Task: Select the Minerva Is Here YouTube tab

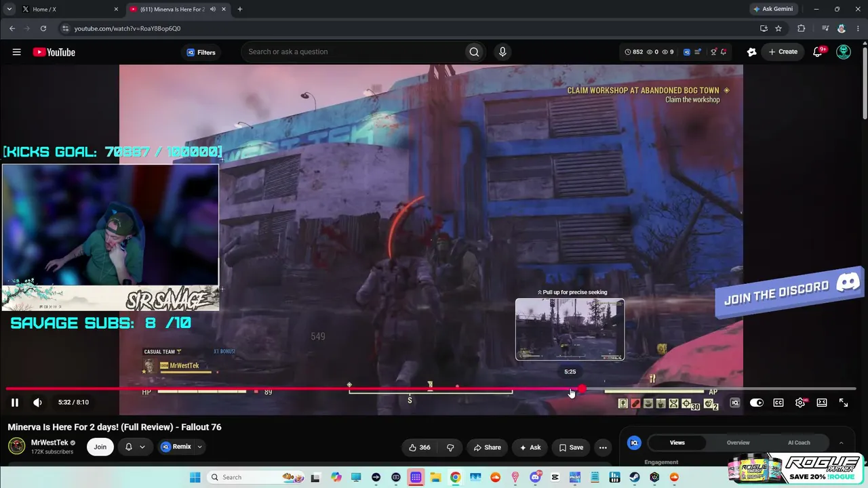Action: coord(178,9)
